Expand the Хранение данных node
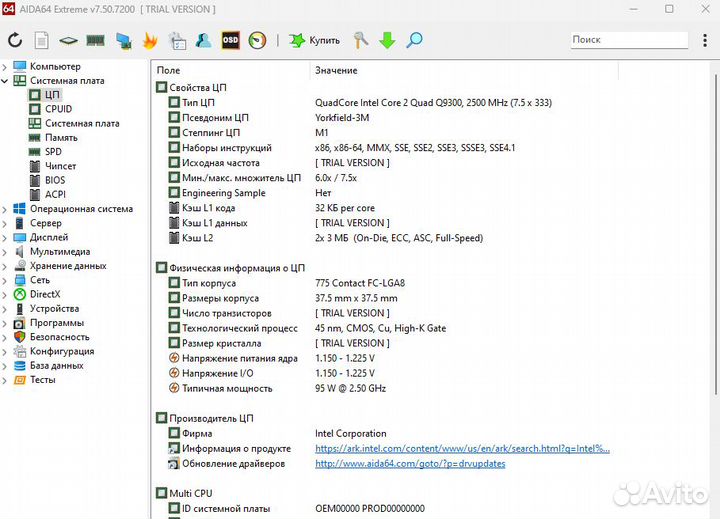Viewport: 720px width, 519px height. 5,266
